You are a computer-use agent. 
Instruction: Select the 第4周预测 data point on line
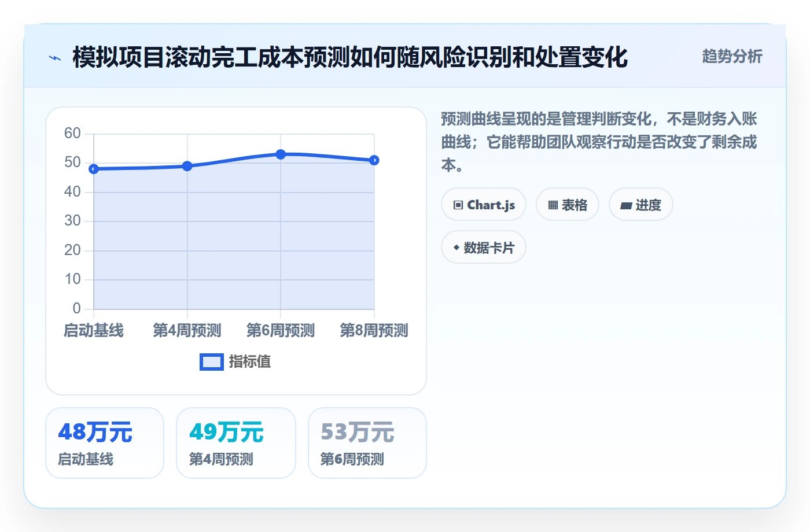tap(187, 166)
